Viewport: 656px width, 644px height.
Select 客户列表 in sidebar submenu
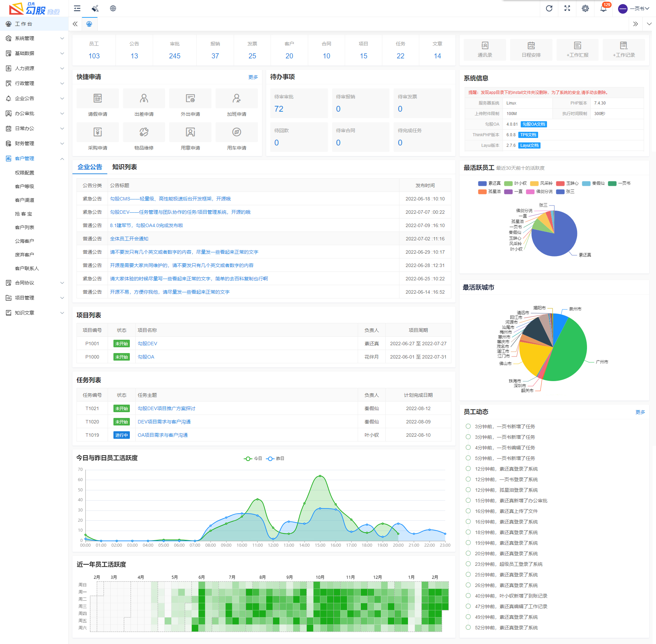[25, 227]
